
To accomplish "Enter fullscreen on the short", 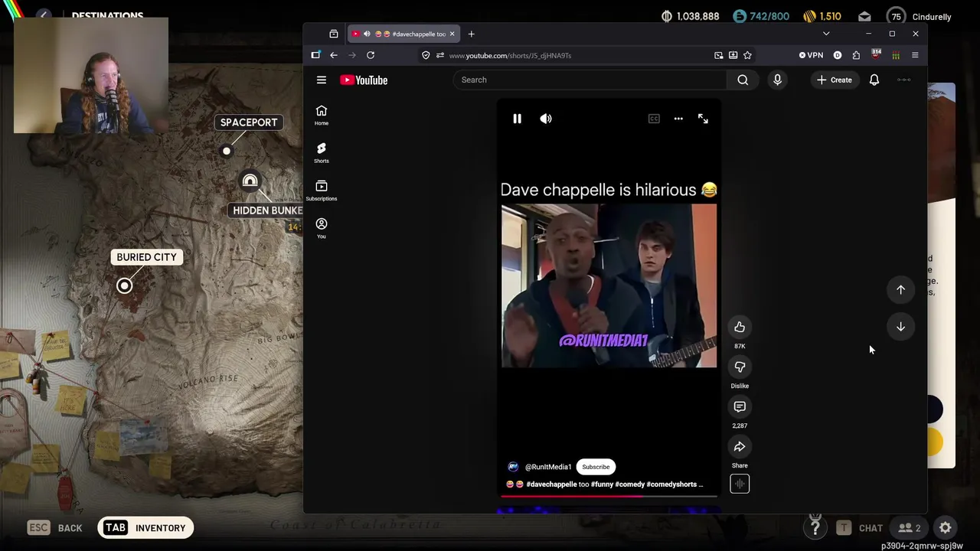I will coord(703,119).
